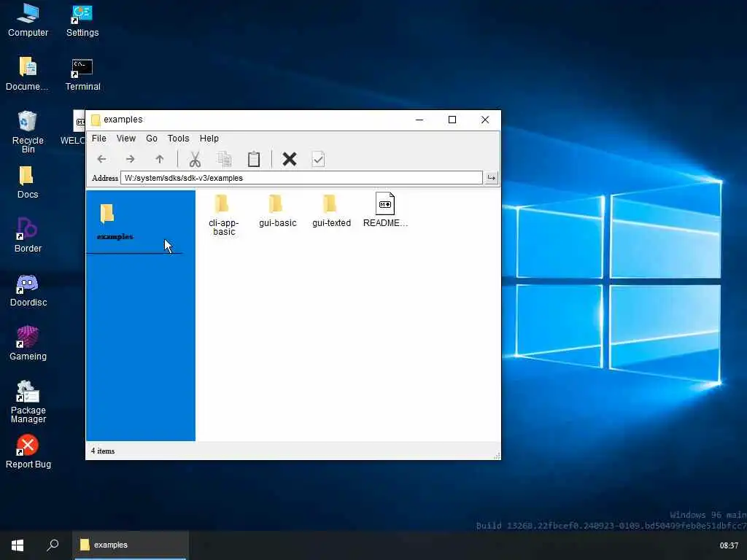The width and height of the screenshot is (747, 560).
Task: Click the examples taskbar button
Action: point(131,545)
